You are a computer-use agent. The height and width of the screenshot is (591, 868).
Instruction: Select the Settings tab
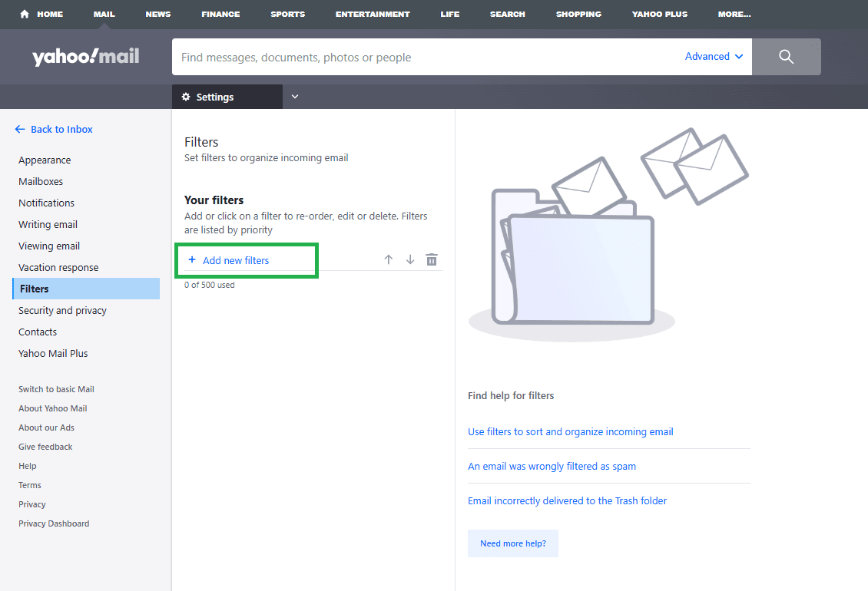click(x=227, y=97)
